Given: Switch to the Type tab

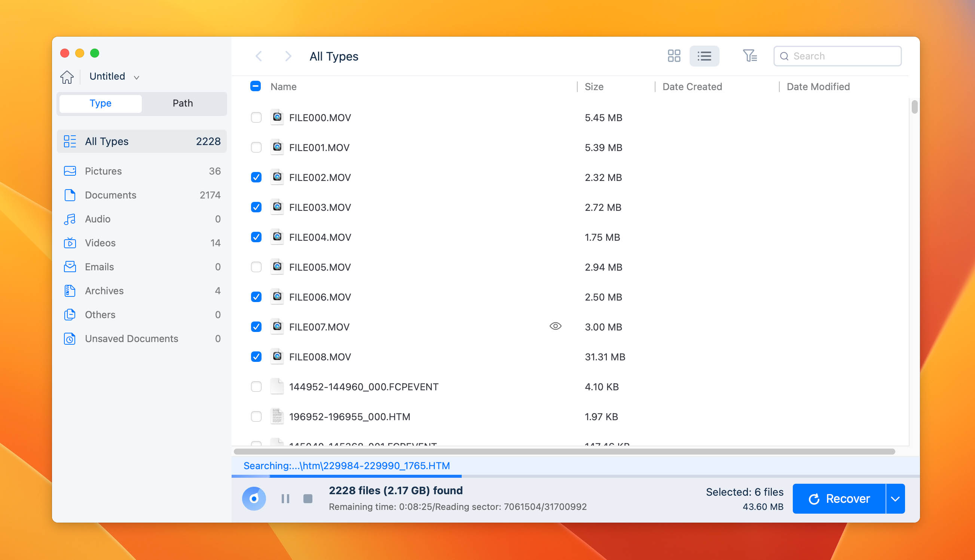Looking at the screenshot, I should click(101, 103).
